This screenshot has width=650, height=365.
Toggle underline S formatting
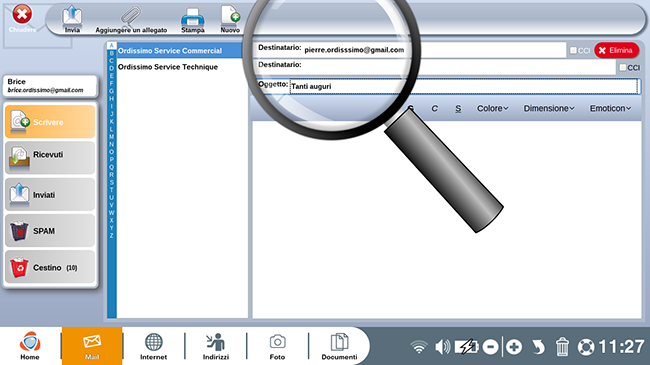click(x=458, y=108)
